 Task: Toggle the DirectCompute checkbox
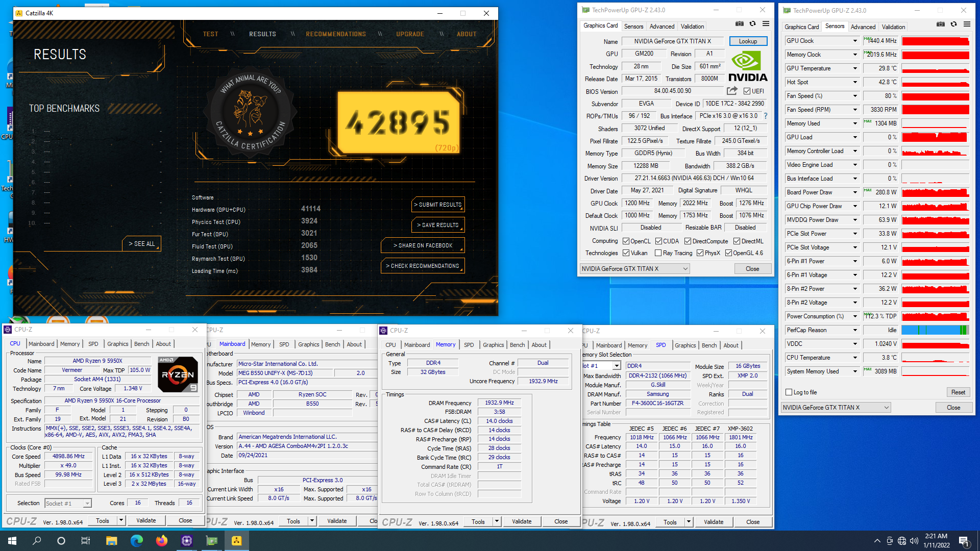[x=688, y=241]
